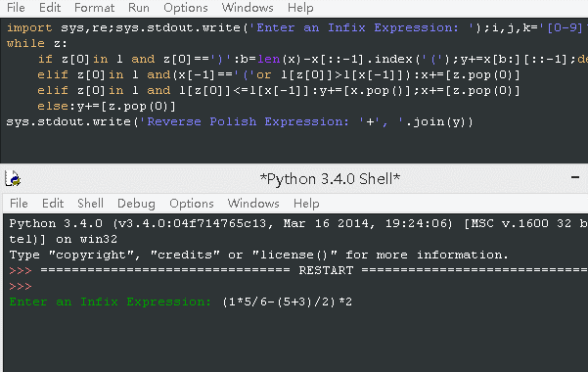Open the editor Help menu
Screen dimensions: 588x372
300,8
